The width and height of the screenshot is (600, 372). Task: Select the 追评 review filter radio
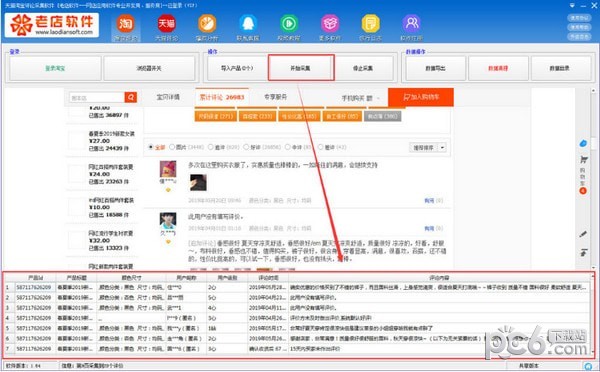[x=210, y=147]
